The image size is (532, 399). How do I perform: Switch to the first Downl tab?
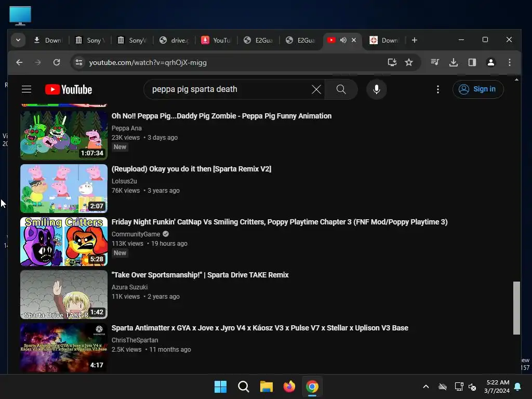tap(48, 41)
